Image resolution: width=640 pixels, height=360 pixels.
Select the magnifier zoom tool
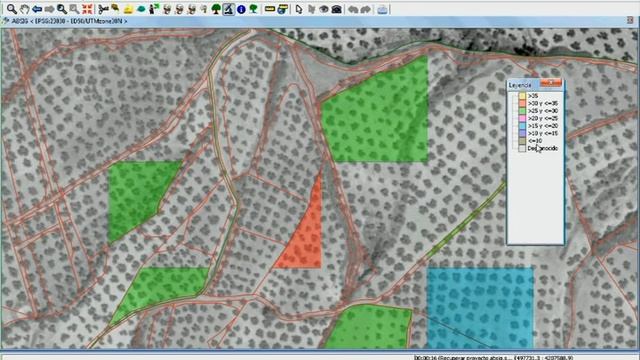point(12,9)
